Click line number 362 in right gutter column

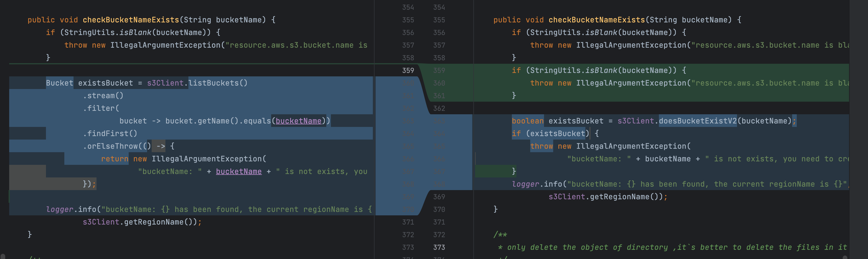point(439,108)
